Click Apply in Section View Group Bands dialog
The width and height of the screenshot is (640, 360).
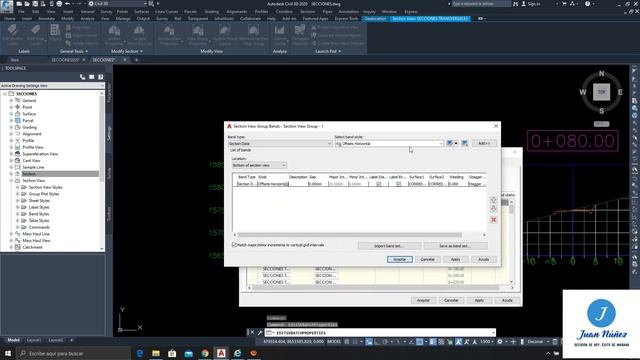click(456, 260)
